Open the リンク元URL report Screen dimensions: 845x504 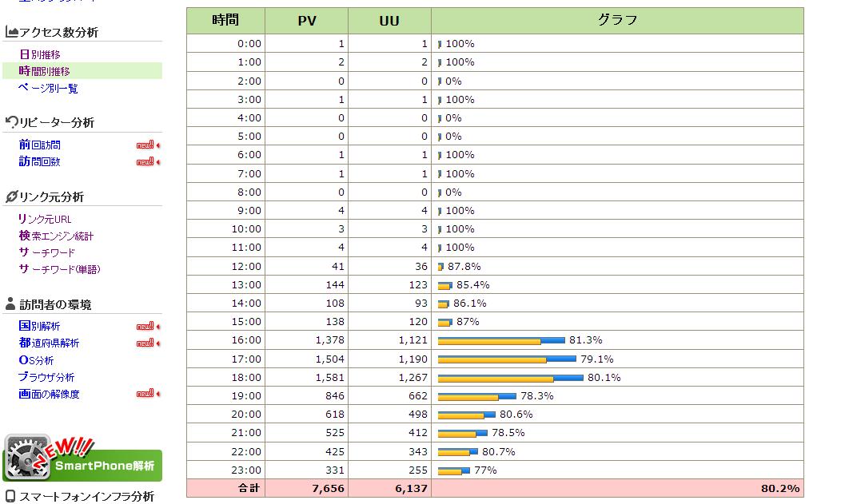click(45, 219)
